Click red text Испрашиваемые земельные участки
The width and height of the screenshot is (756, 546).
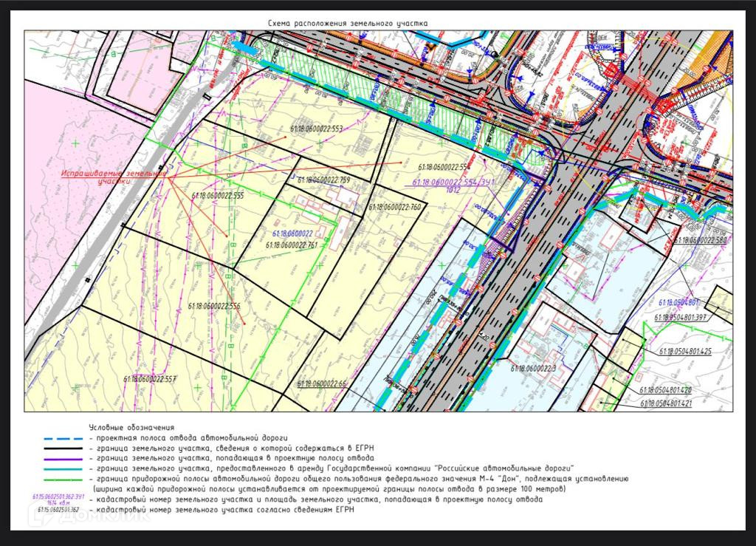click(x=114, y=177)
